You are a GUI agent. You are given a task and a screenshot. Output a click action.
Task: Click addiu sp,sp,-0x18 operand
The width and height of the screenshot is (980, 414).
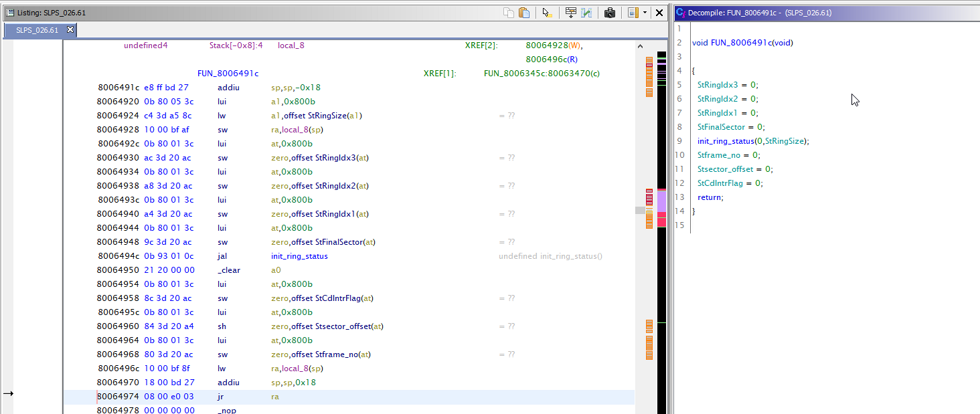click(x=296, y=88)
